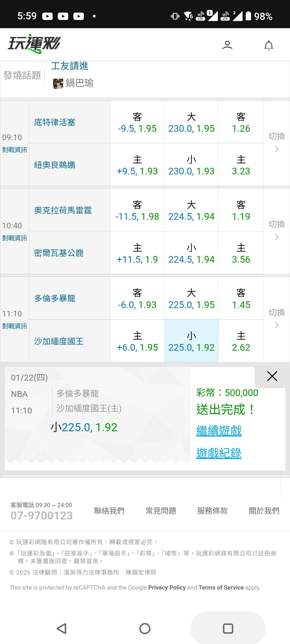Open the Android recent apps square
Image resolution: width=290 pixels, height=644 pixels.
pyautogui.click(x=228, y=628)
